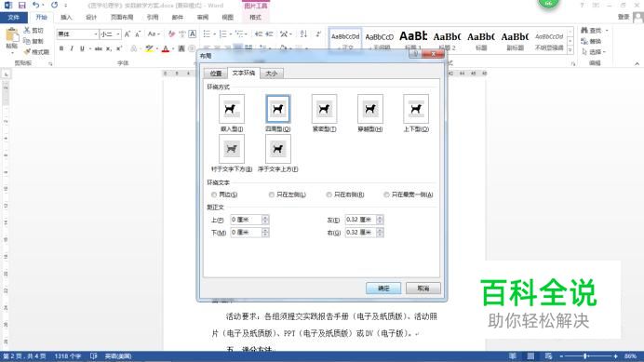Click the Paste clipboard icon

point(11,35)
